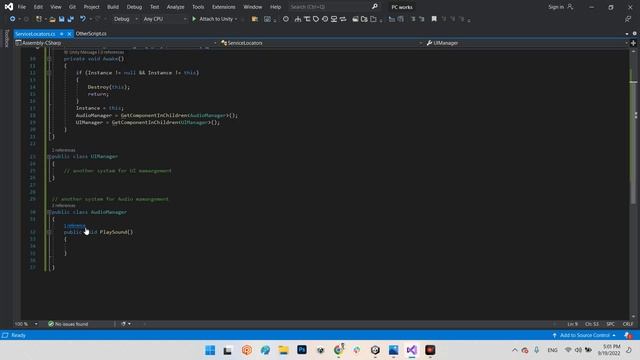The width and height of the screenshot is (640, 360).
Task: Open the tab settings gear icon
Action: click(x=634, y=33)
